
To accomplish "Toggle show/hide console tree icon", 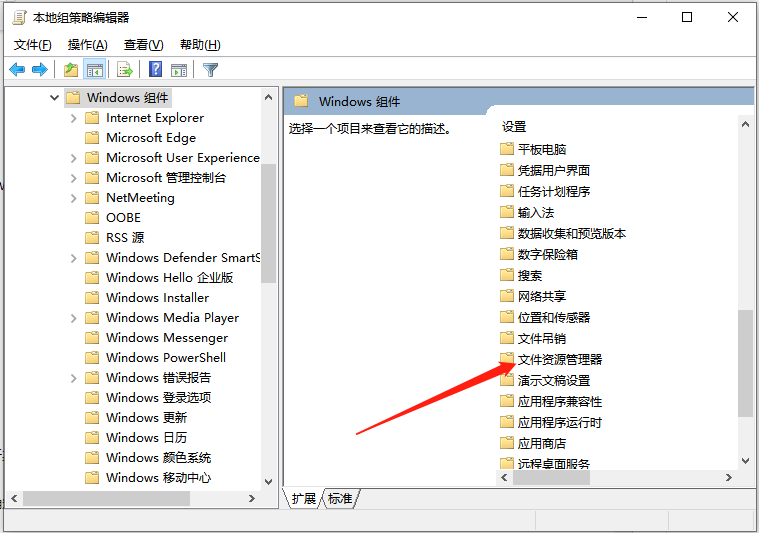I will 95,70.
